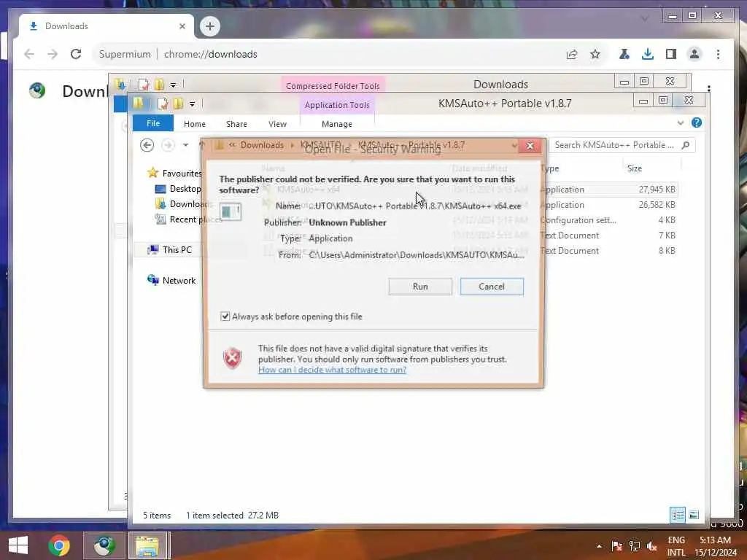Uncheck Always ask before opening this file

pos(225,316)
